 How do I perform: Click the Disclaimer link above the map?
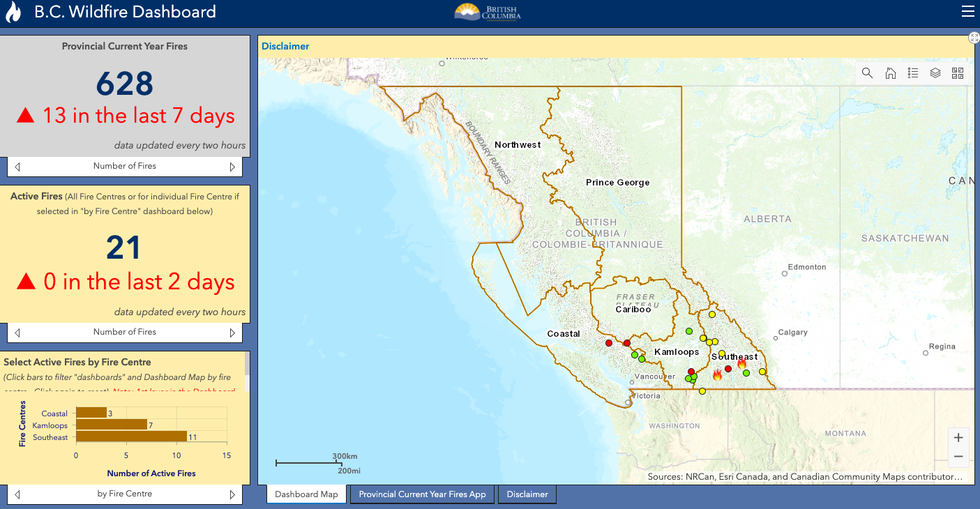(285, 46)
